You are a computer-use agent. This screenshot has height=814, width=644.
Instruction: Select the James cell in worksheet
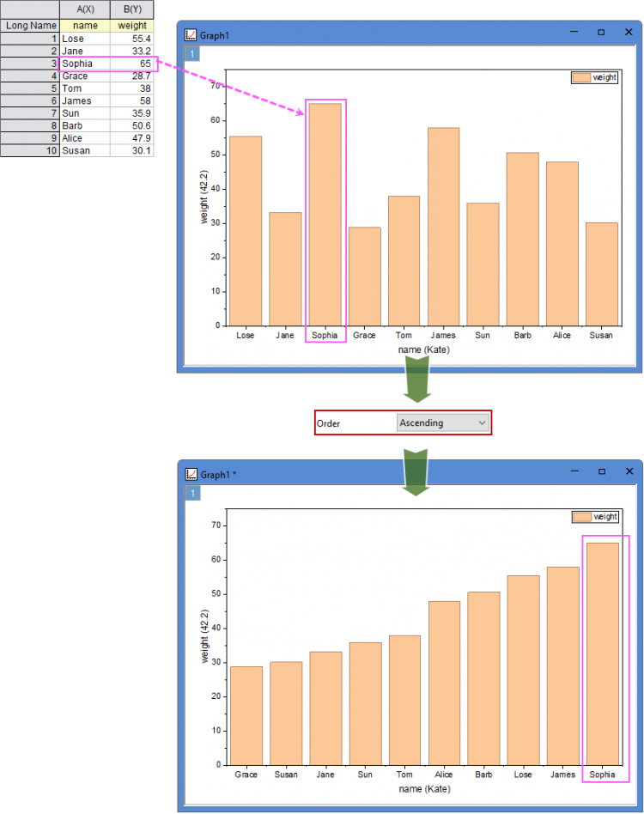click(x=85, y=100)
